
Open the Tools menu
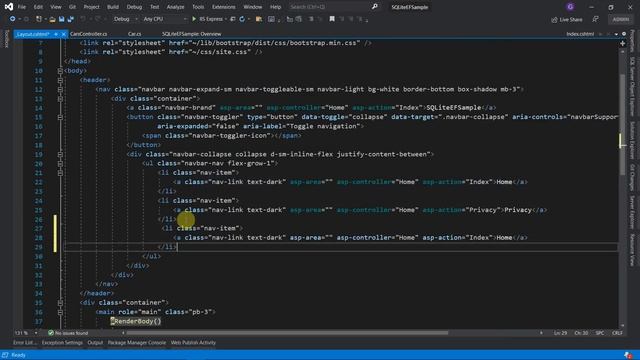tap(198, 7)
